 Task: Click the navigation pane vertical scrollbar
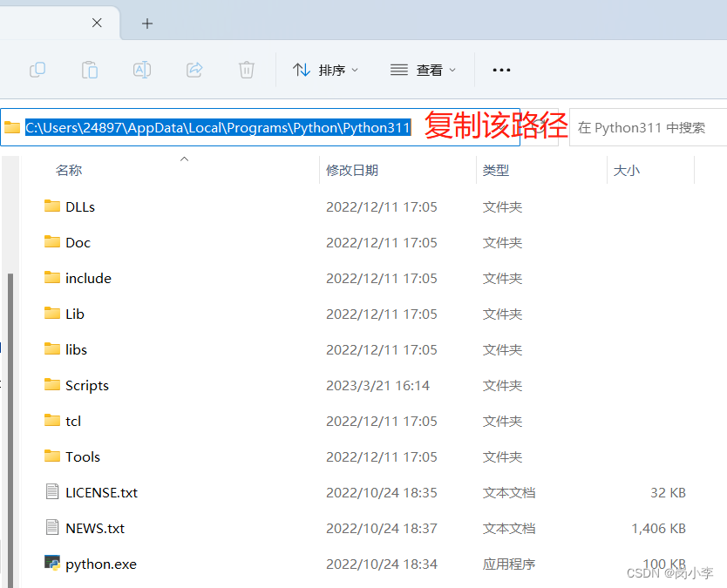[x=10, y=430]
